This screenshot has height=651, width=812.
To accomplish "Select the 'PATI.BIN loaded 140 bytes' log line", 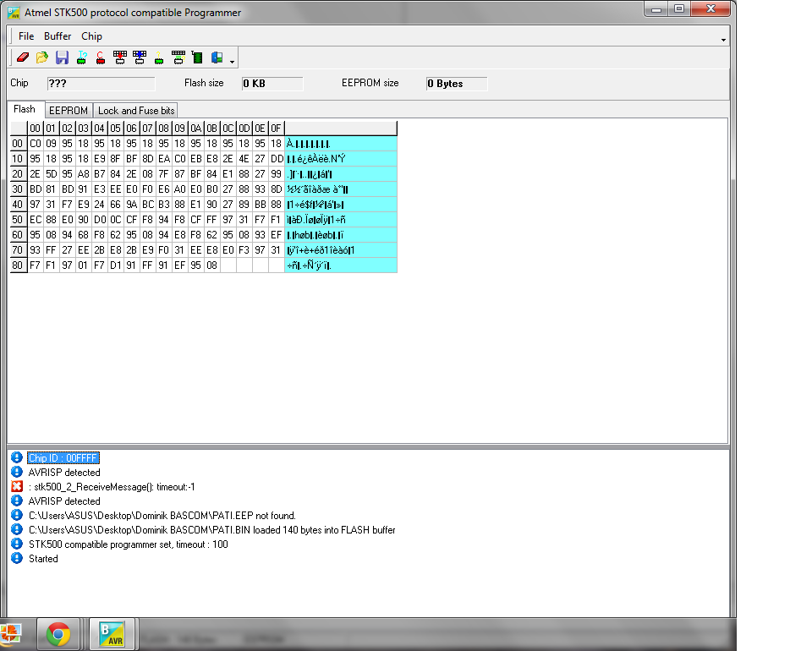I will 211,530.
